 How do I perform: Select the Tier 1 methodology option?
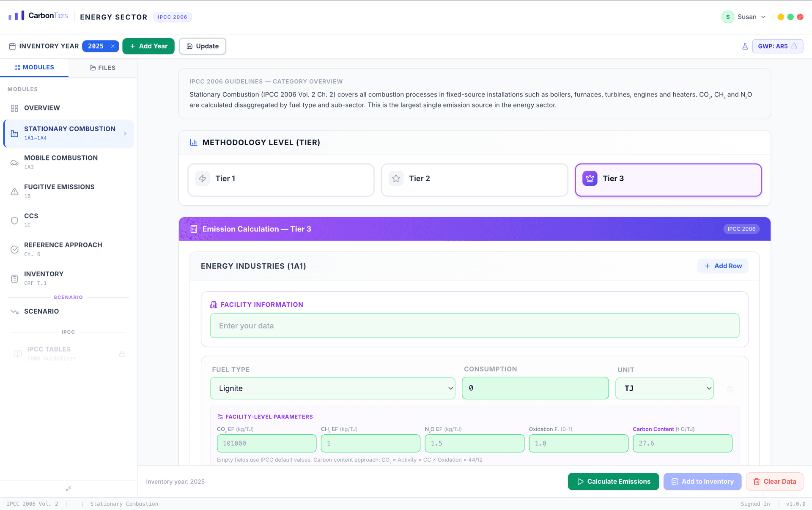(281, 179)
